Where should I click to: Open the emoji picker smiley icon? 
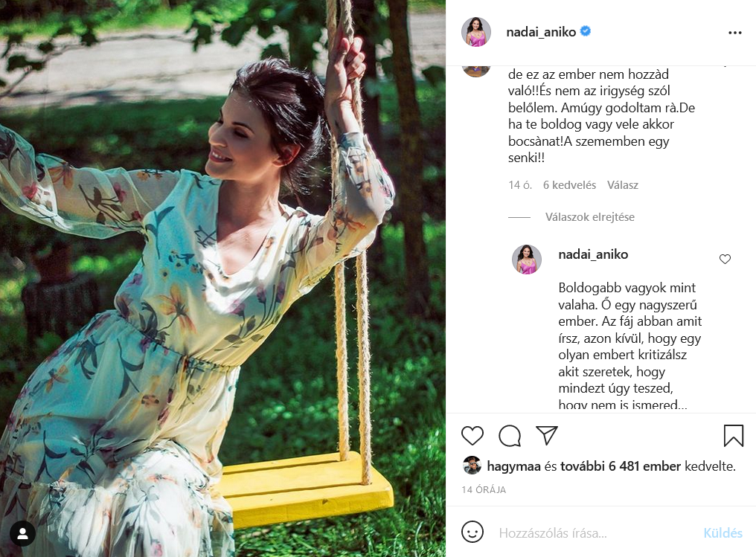(x=472, y=532)
